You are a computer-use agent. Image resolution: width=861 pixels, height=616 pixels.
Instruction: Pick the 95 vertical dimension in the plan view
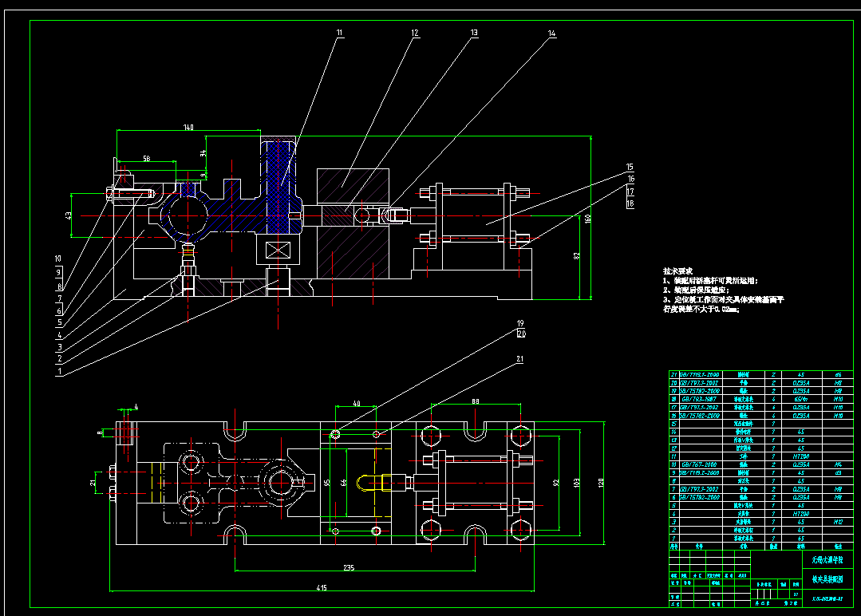[326, 483]
